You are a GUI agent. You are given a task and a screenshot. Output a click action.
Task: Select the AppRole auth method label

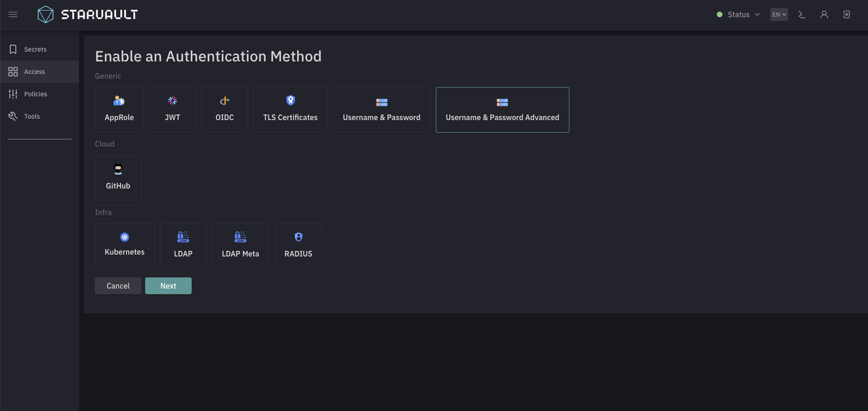tap(119, 118)
